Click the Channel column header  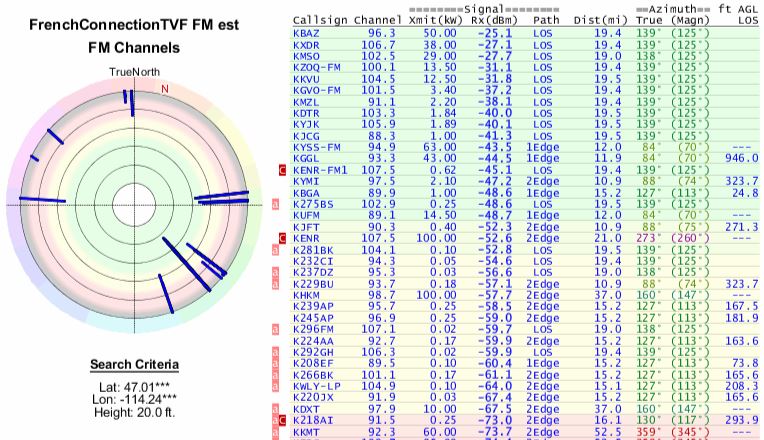click(x=384, y=19)
